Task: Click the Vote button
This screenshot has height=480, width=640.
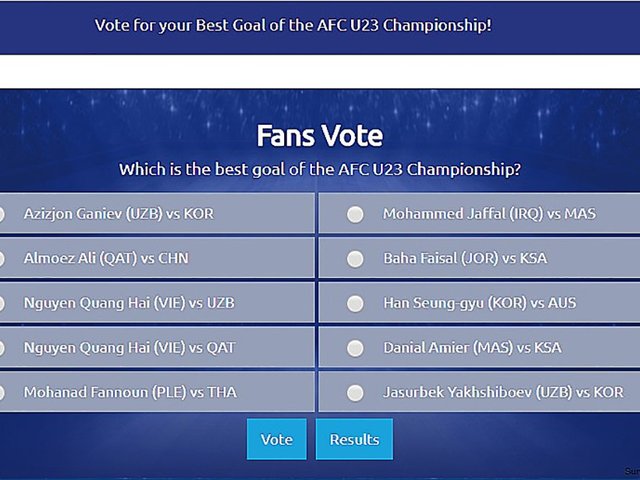Action: point(276,439)
